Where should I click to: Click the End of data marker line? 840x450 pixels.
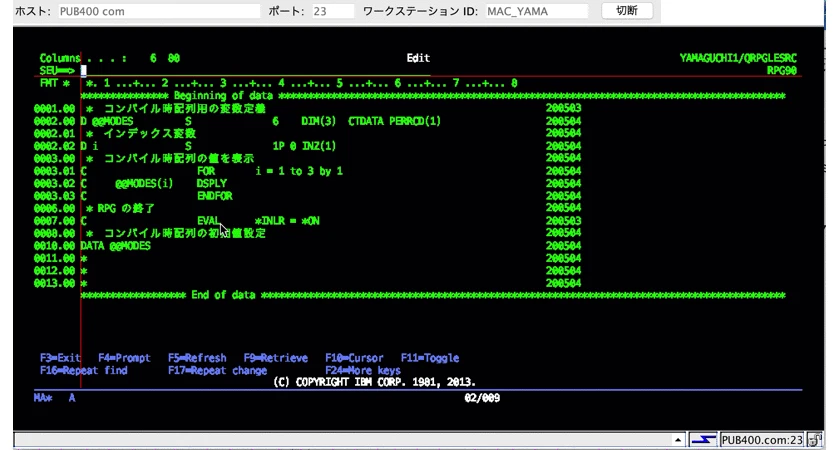click(433, 295)
